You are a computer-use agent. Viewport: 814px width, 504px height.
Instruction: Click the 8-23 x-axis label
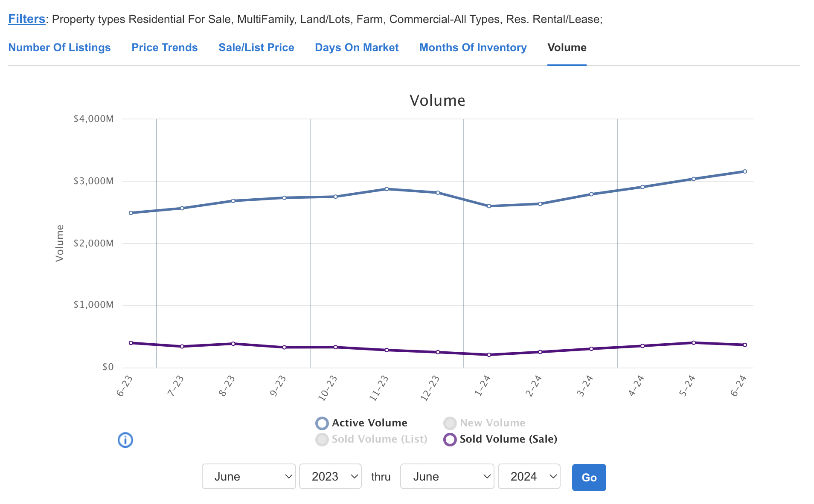pos(227,386)
